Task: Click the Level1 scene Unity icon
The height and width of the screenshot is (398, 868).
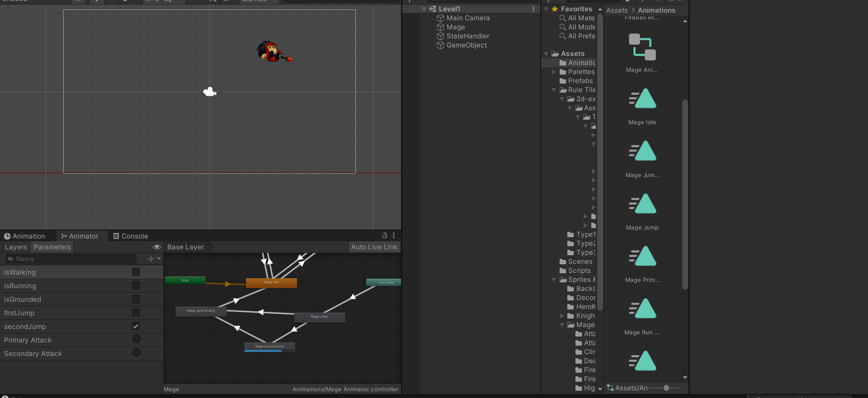Action: (x=433, y=9)
